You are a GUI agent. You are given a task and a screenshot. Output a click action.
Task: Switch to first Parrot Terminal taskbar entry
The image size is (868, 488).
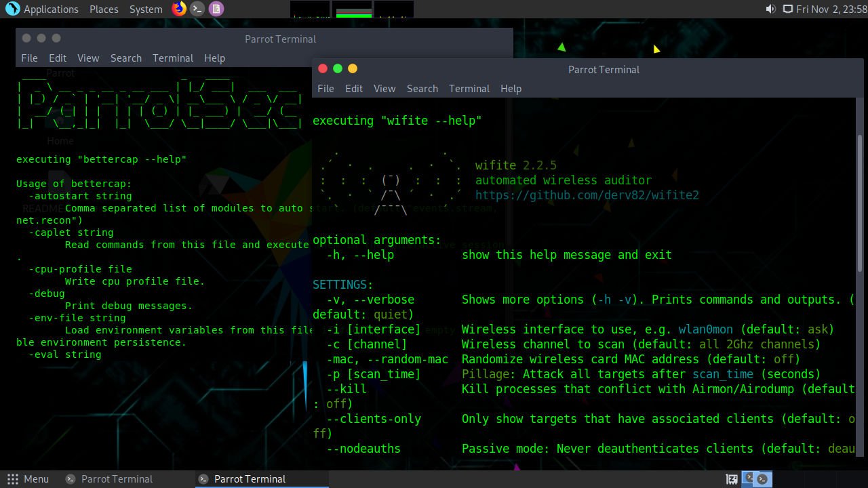tap(110, 479)
